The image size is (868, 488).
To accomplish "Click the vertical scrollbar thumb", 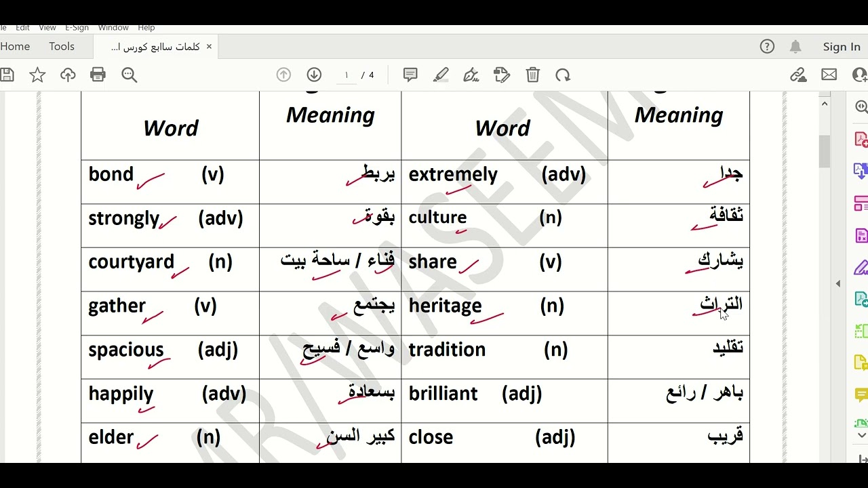I will (825, 151).
